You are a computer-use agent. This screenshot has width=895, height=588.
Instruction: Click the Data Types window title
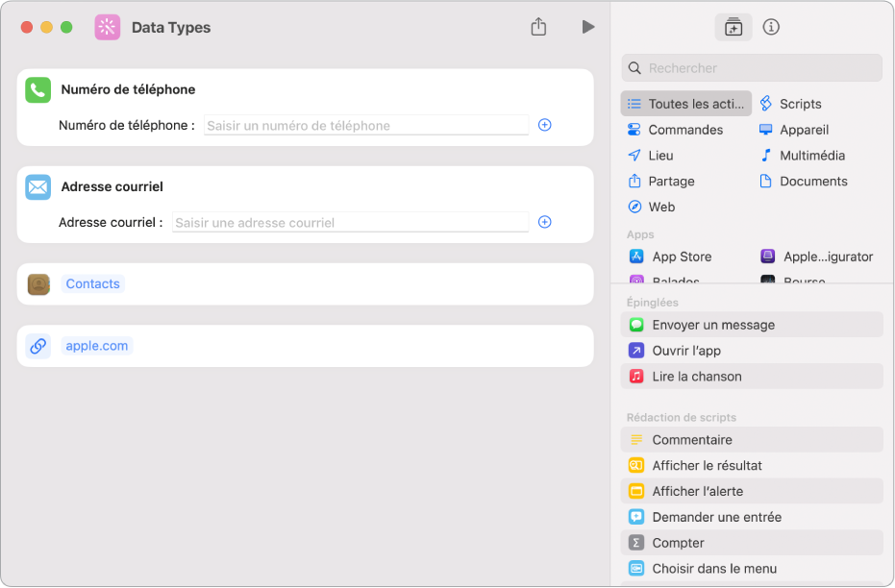pyautogui.click(x=171, y=27)
